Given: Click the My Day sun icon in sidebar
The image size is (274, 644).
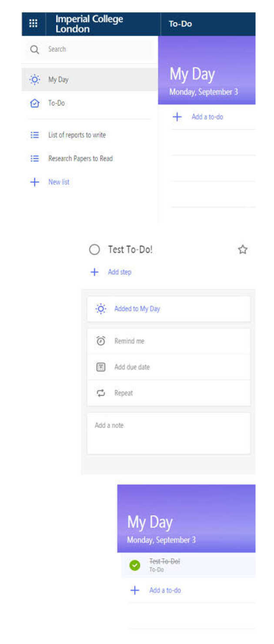Looking at the screenshot, I should 34,80.
